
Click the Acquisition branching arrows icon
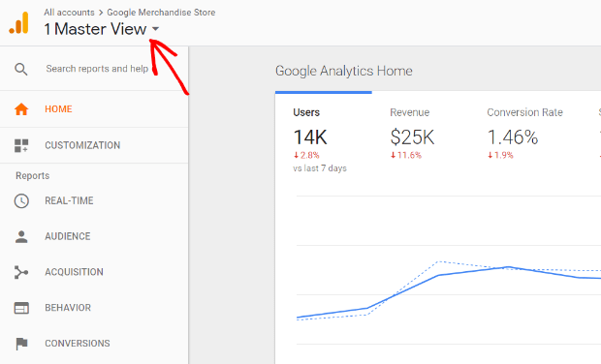coord(21,272)
